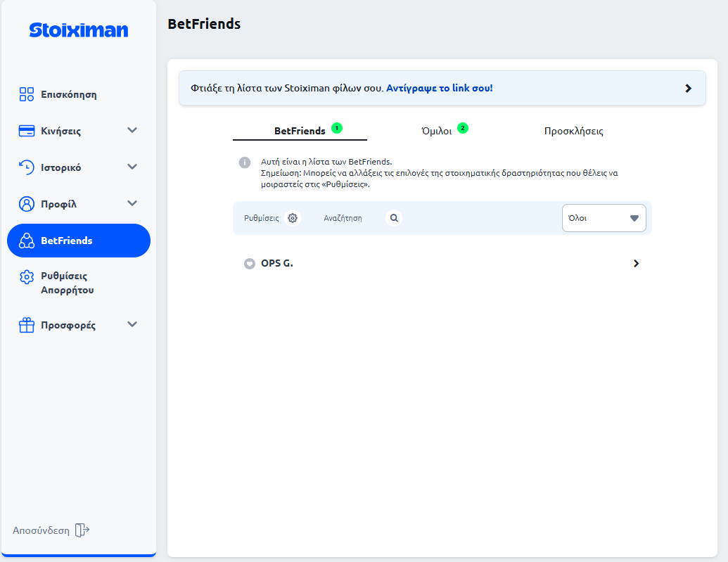Open OPS G. friend details arrow
728x562 pixels.
point(636,264)
